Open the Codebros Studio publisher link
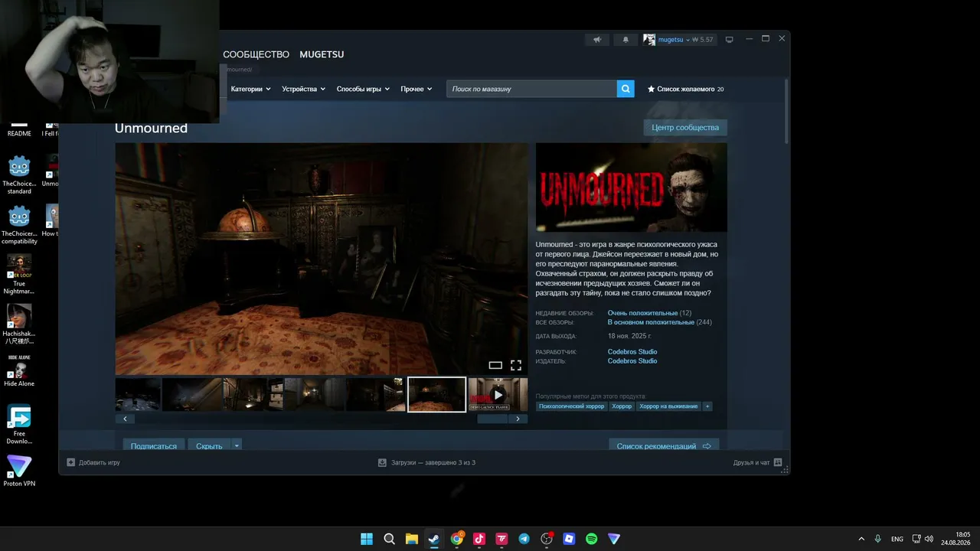This screenshot has width=980, height=551. pyautogui.click(x=632, y=361)
